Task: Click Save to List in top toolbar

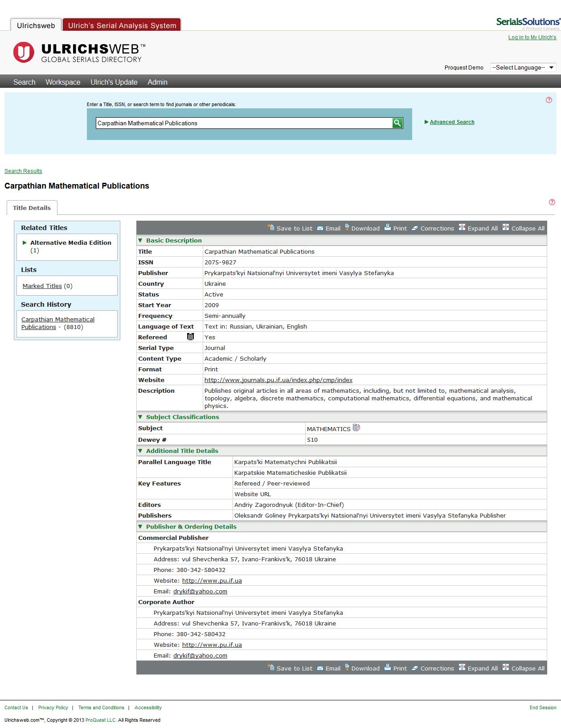Action: [x=290, y=228]
